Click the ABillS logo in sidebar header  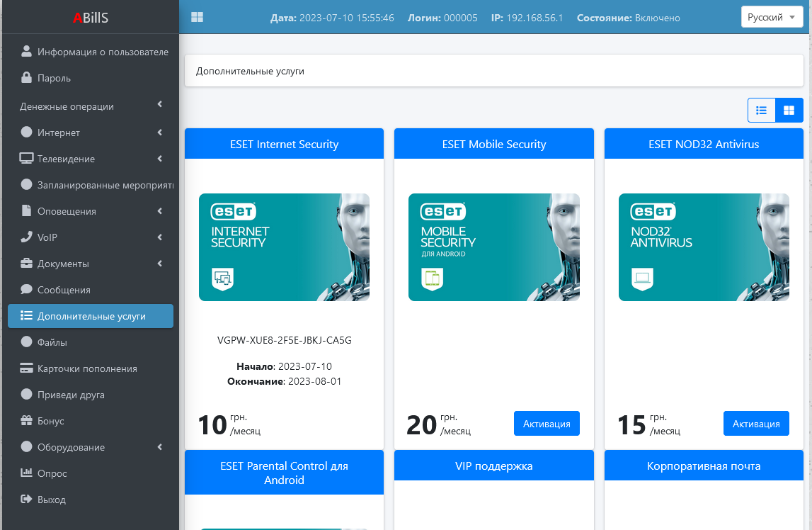91,18
